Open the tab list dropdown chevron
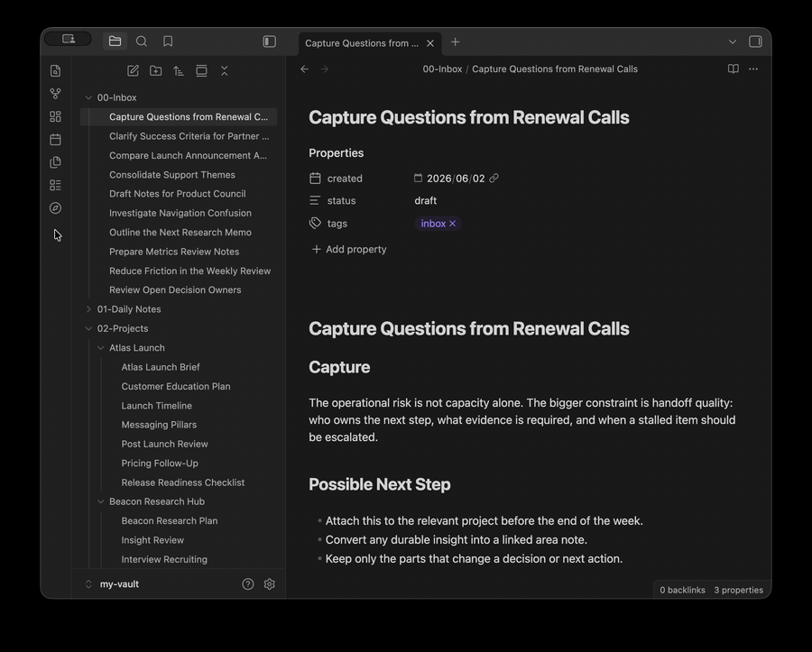 733,41
